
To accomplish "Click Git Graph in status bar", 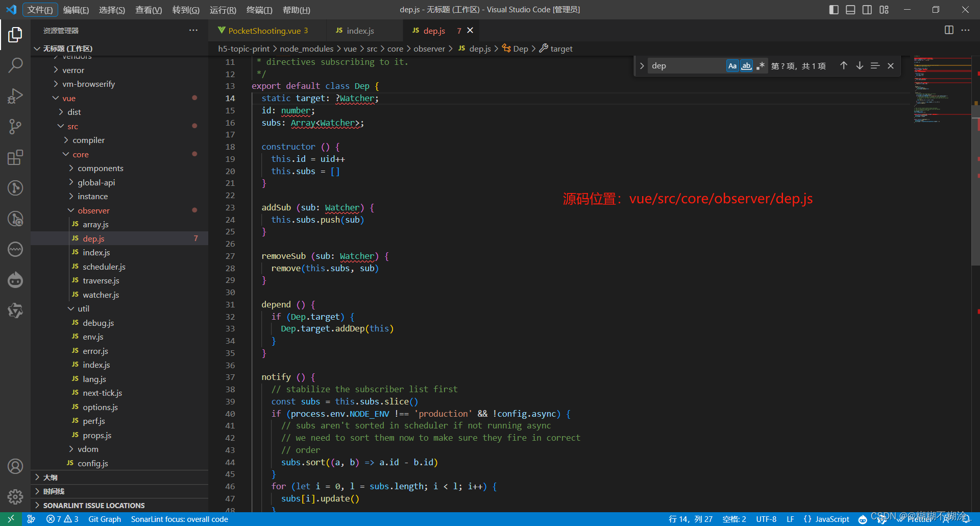I will click(105, 519).
